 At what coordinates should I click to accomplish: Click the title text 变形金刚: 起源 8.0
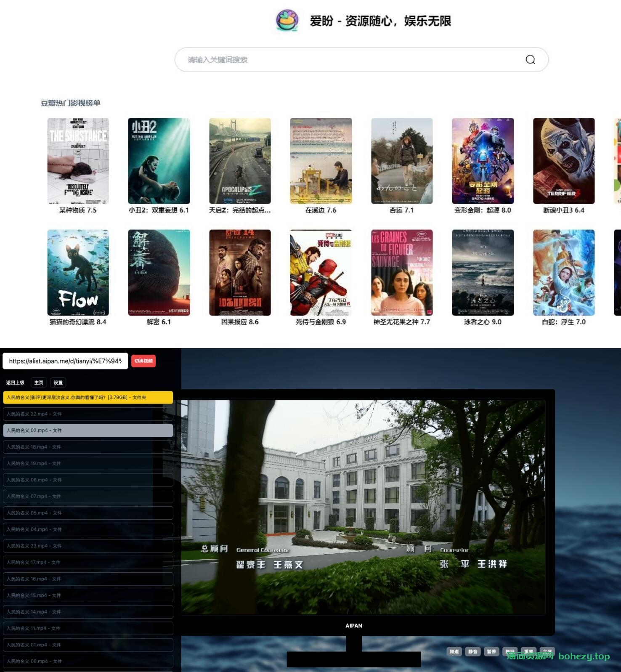[483, 210]
